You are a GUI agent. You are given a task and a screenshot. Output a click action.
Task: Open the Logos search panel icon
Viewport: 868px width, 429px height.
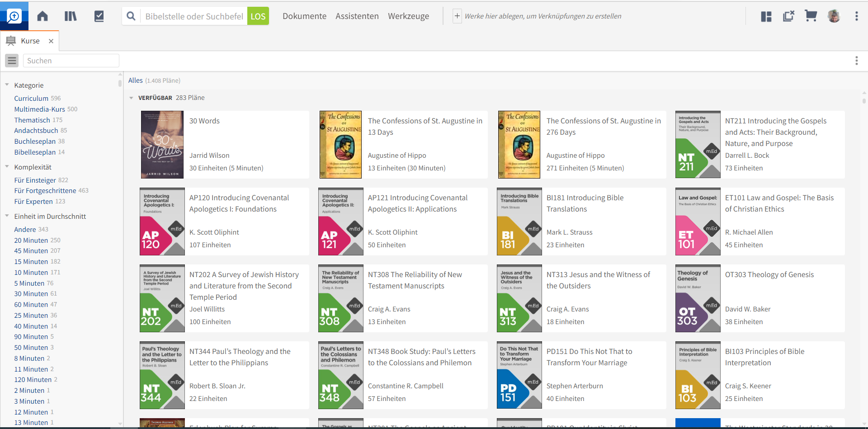(x=14, y=16)
